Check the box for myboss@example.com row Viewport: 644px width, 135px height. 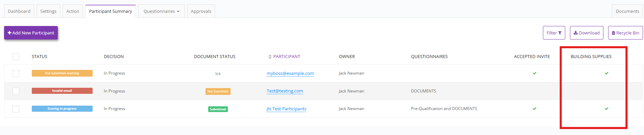pos(16,74)
